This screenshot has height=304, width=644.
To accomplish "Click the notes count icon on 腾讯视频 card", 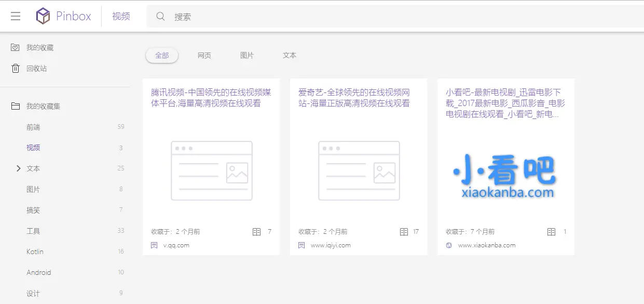I will click(255, 232).
